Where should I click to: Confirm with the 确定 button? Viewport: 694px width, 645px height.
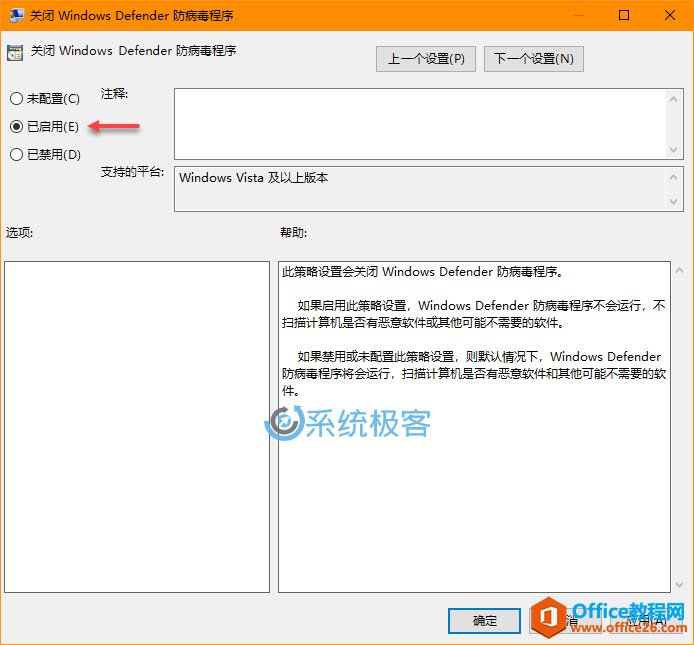click(484, 621)
